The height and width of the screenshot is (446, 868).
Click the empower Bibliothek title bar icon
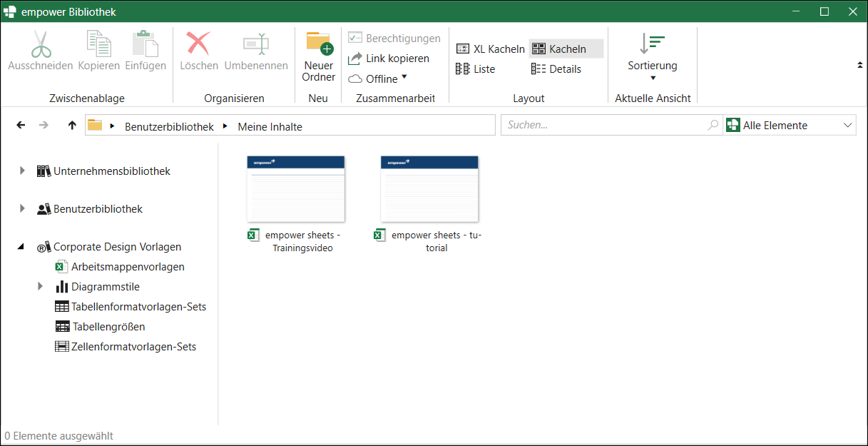(x=10, y=11)
